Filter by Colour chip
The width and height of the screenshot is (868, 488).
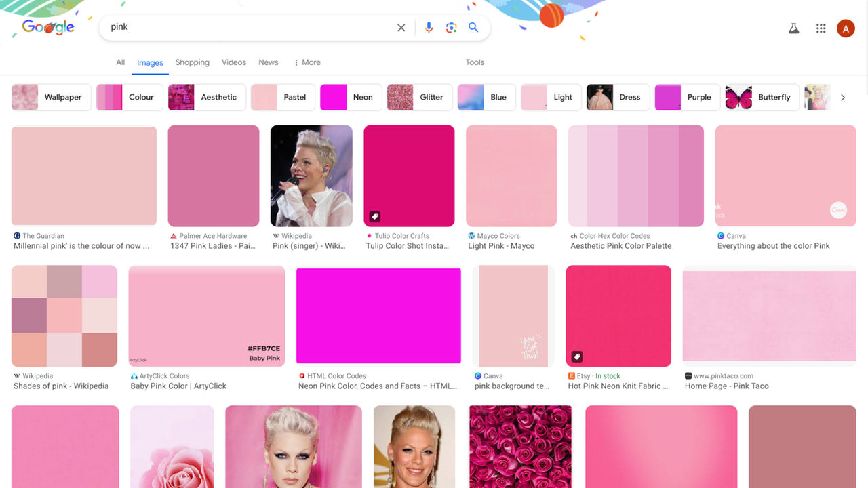click(130, 97)
